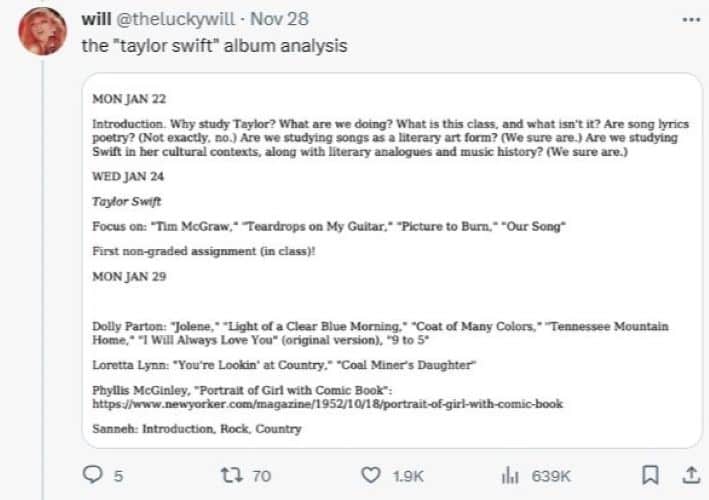This screenshot has width=709, height=500.
Task: Click the display name 'will'
Action: click(x=96, y=19)
